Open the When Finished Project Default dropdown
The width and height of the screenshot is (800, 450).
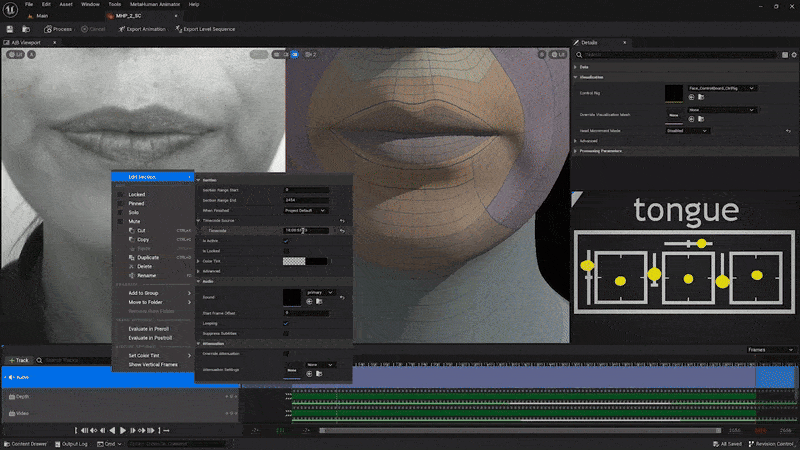[305, 210]
